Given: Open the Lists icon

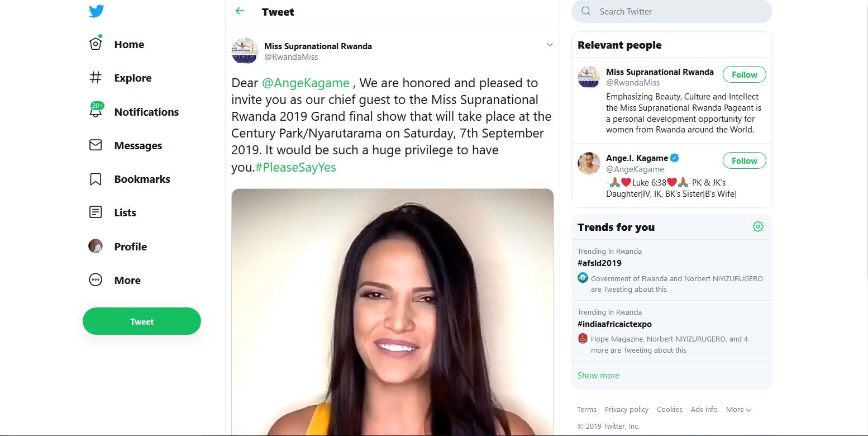Looking at the screenshot, I should [96, 212].
